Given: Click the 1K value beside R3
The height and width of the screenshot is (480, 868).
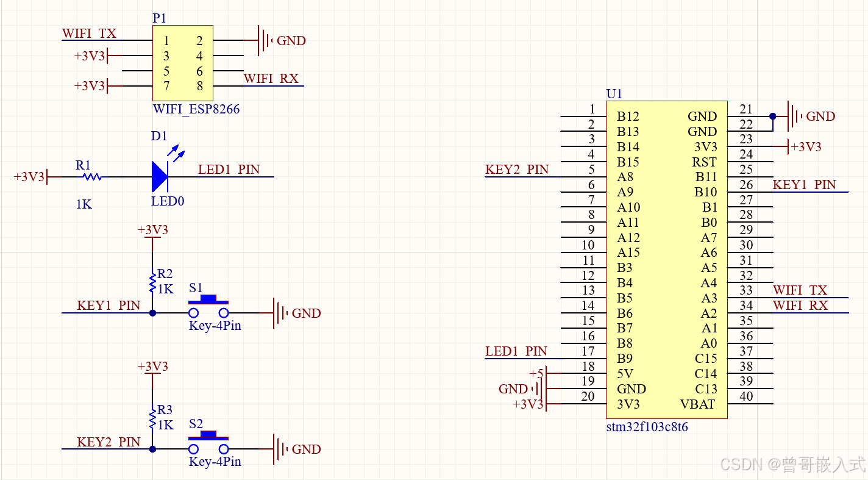Looking at the screenshot, I should click(x=166, y=425).
